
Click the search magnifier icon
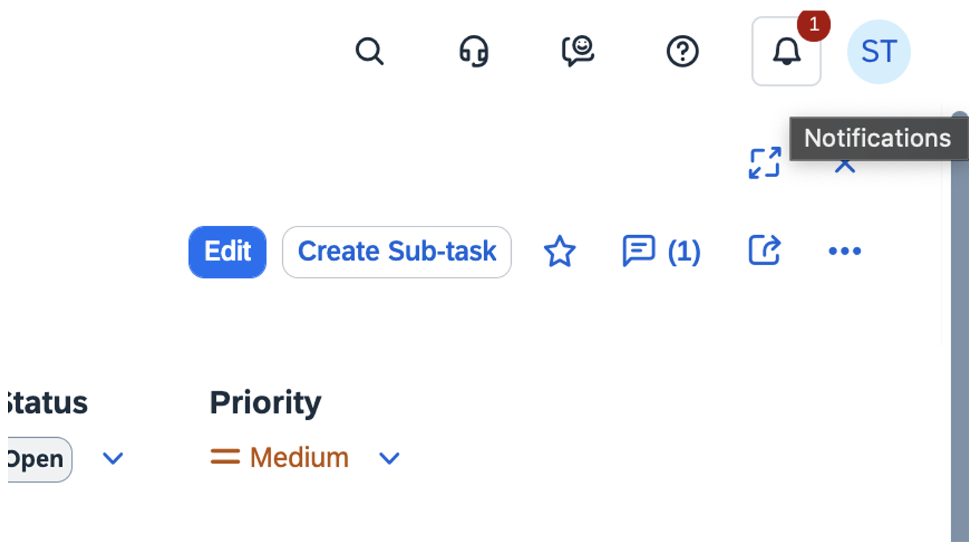pos(369,51)
